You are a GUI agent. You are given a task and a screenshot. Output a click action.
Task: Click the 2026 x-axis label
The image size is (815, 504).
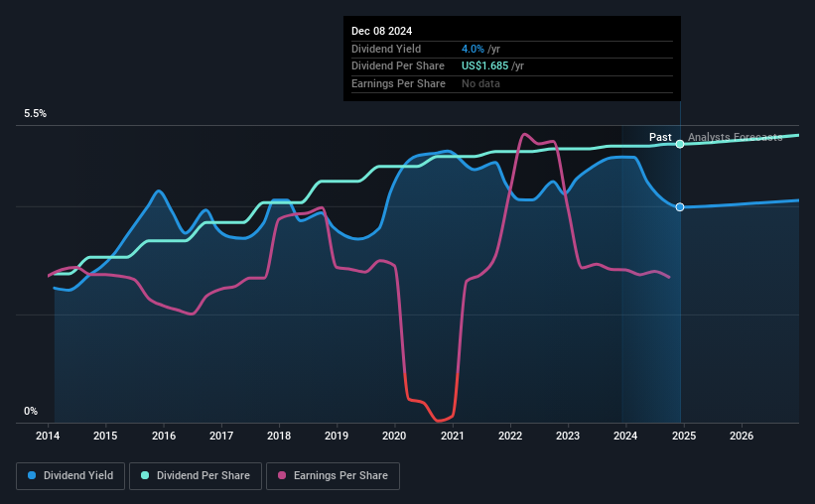[x=742, y=436]
